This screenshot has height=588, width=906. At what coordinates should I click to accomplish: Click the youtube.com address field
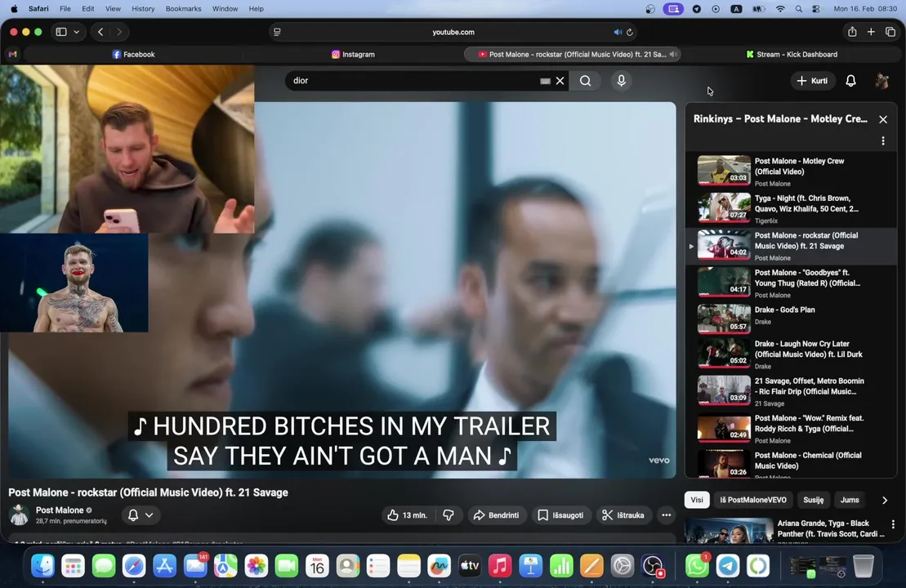coord(453,33)
